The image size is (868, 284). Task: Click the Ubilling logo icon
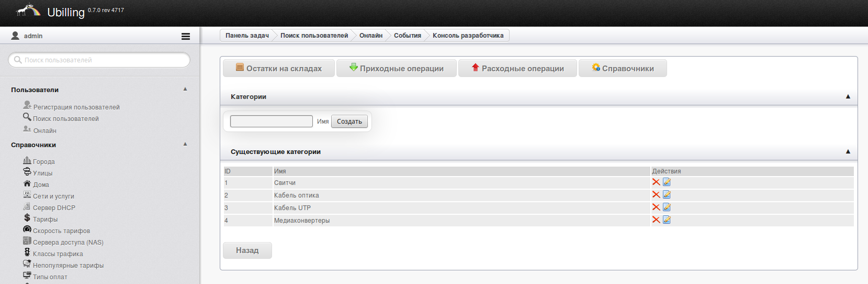[28, 11]
